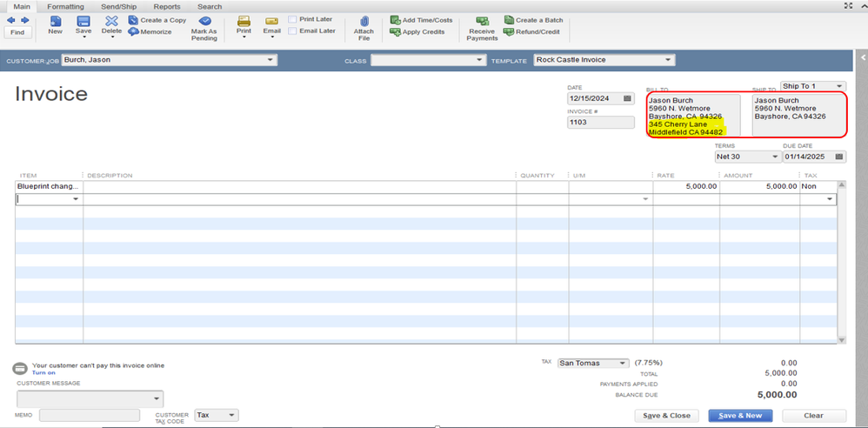This screenshot has height=428, width=868.
Task: Open Receive Payments
Action: pos(482,28)
